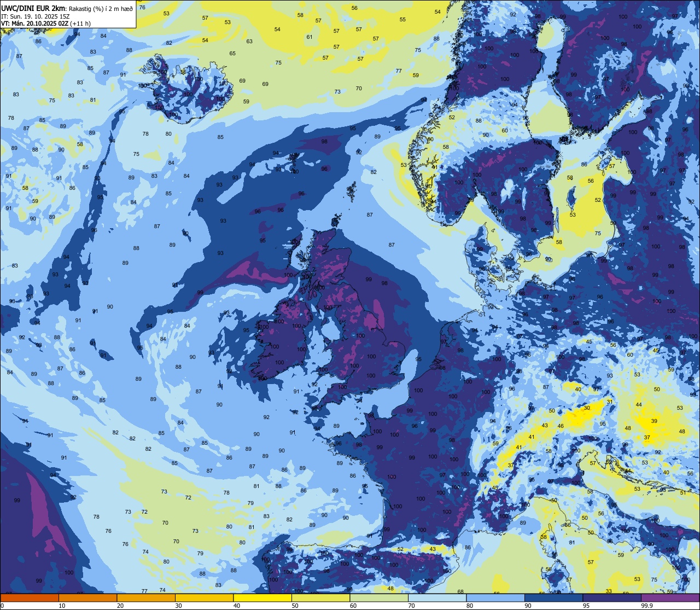Click the 10–20 orange legend swatch

click(x=87, y=597)
